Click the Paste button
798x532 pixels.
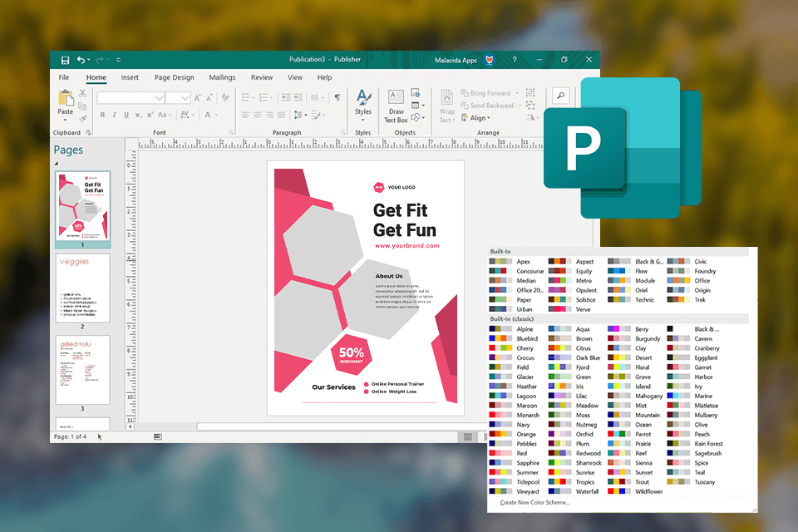(65, 106)
